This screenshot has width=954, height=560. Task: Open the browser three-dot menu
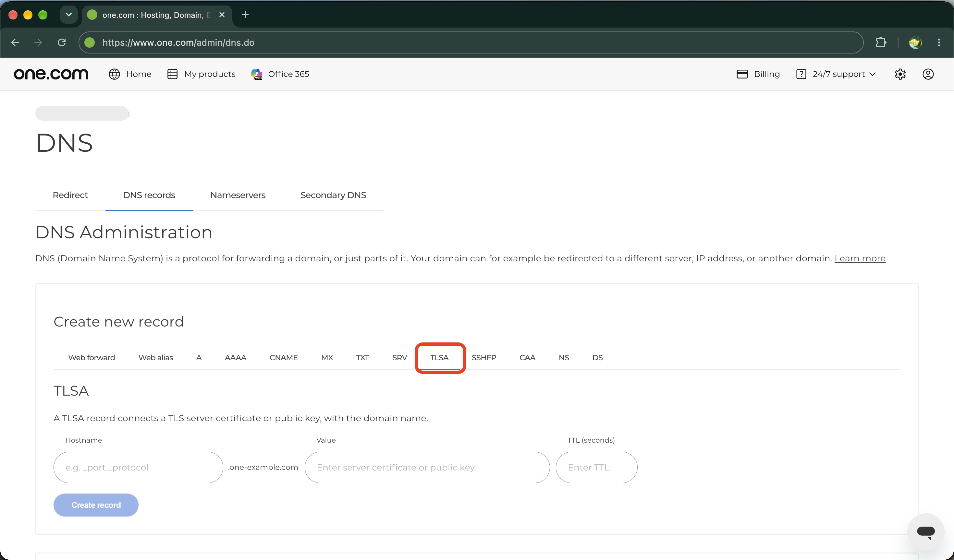tap(939, 42)
